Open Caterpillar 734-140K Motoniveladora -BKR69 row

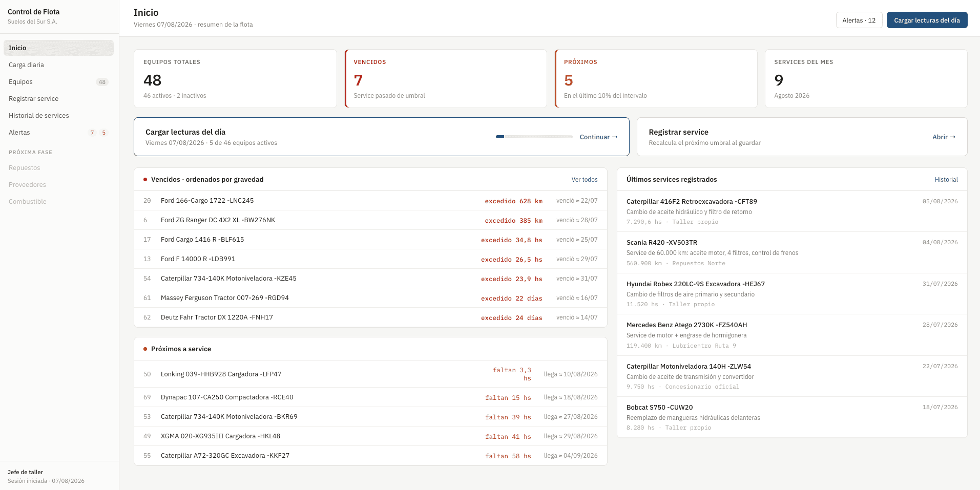pos(370,417)
